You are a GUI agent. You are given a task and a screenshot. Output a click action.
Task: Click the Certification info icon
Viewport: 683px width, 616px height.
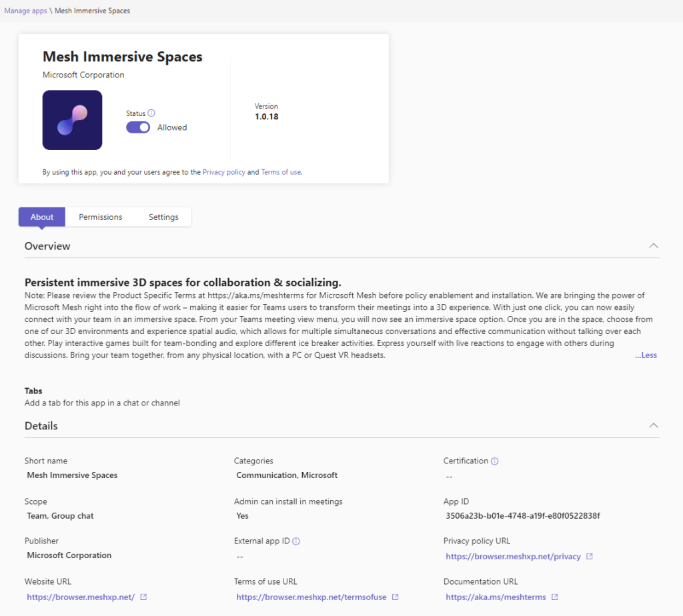click(495, 461)
